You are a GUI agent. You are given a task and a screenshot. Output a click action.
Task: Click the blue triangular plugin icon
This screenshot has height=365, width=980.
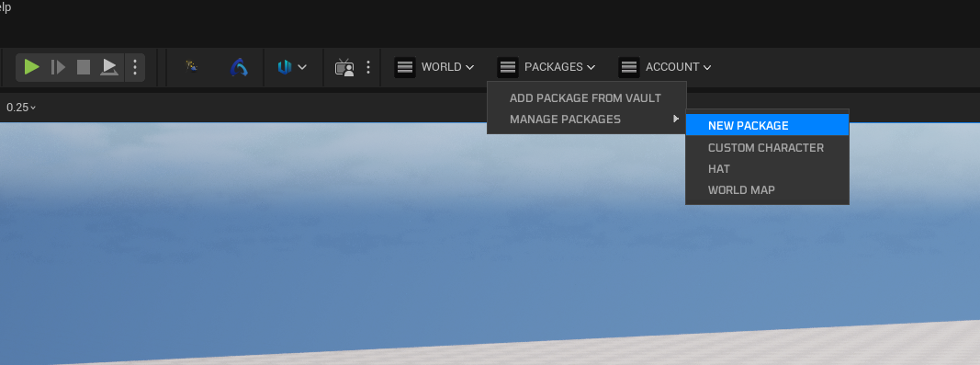[239, 67]
